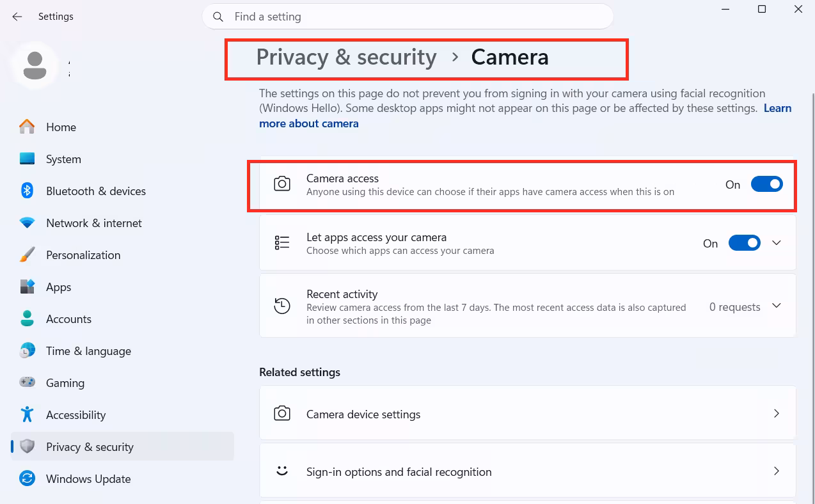Click the Windows Update sync icon
The width and height of the screenshot is (815, 504).
(27, 478)
